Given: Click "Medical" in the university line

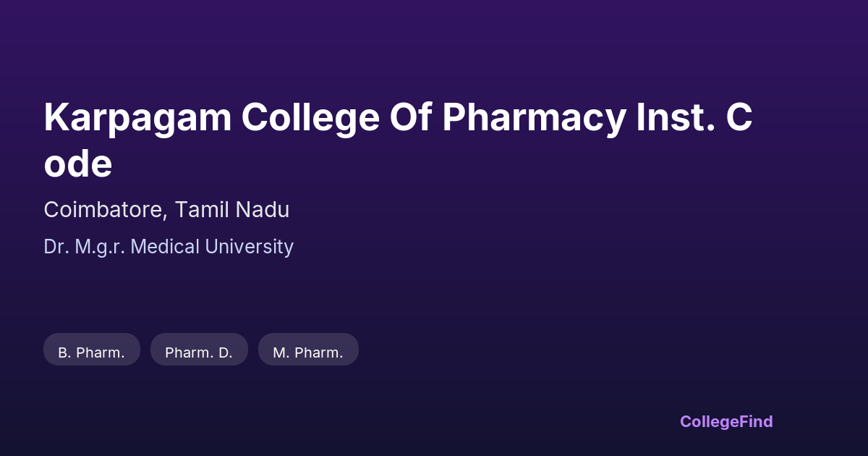Looking at the screenshot, I should [x=166, y=247].
